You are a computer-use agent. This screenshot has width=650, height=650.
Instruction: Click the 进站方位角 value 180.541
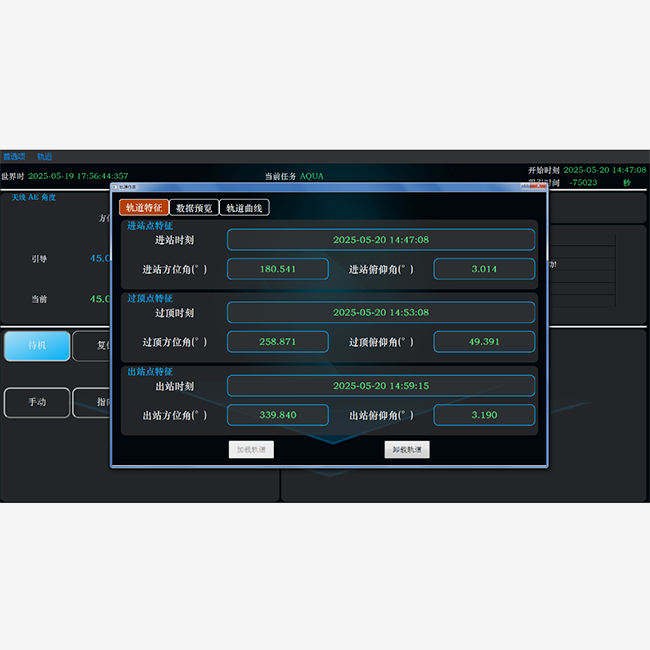click(278, 269)
